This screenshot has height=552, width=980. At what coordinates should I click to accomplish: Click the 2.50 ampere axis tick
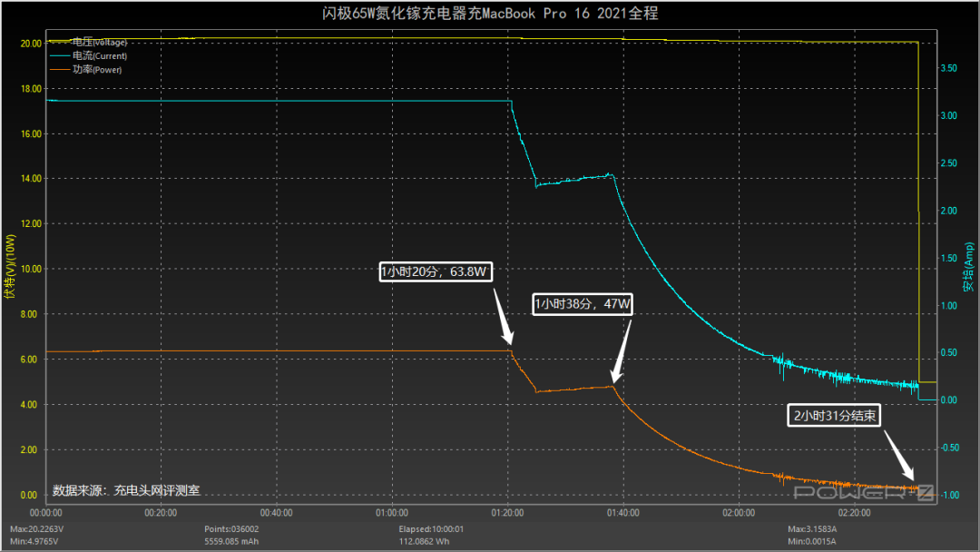[x=949, y=163]
